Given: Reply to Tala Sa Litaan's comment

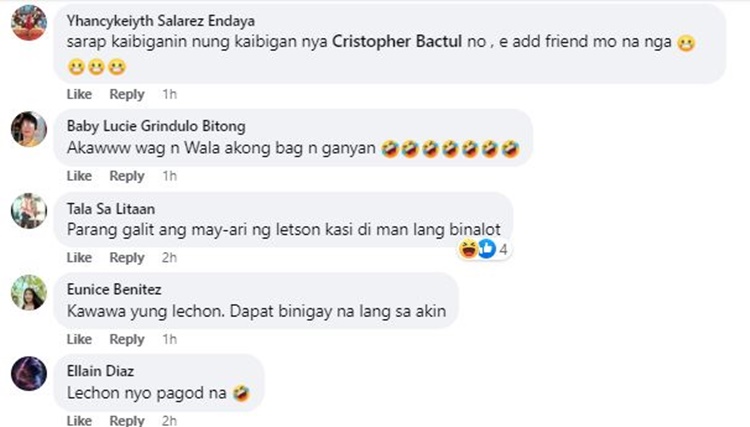Looking at the screenshot, I should click(127, 258).
